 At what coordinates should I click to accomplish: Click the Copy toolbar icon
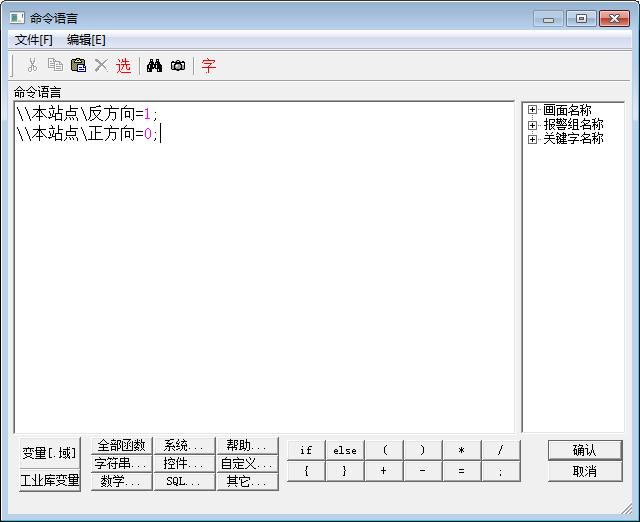point(55,65)
